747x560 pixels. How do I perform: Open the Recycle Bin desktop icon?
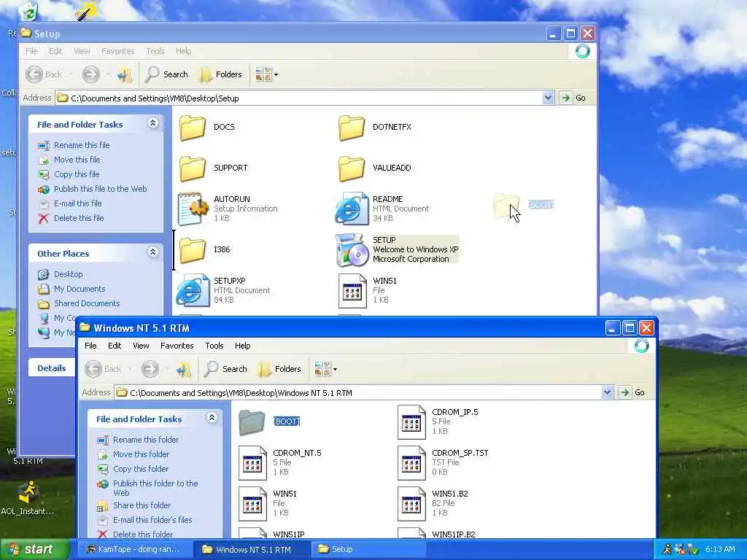coord(28,10)
